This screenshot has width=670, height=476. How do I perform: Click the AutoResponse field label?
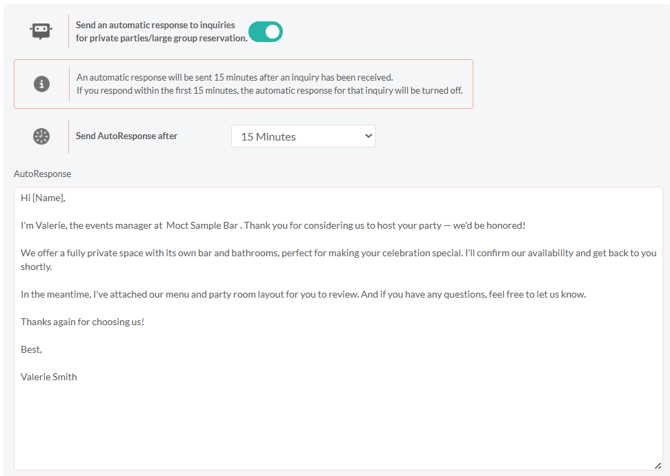43,174
